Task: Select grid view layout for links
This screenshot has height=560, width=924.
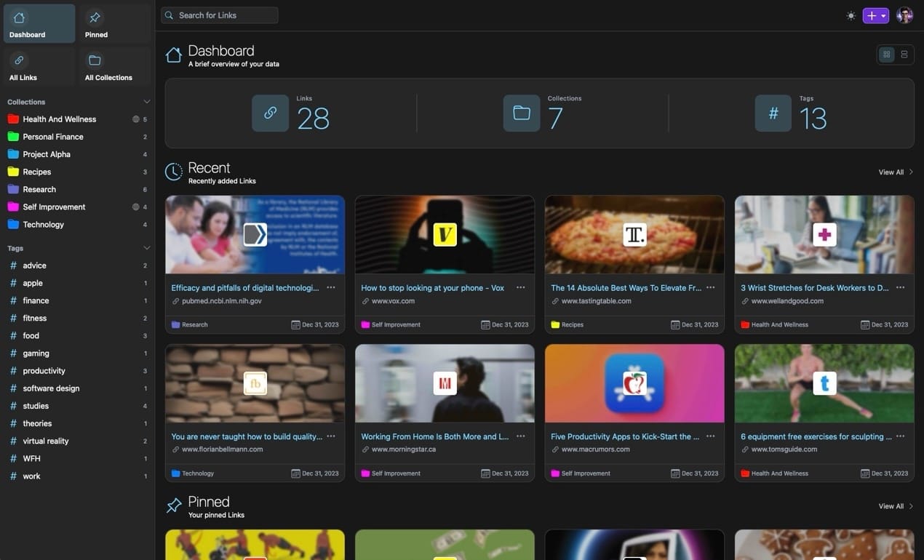Action: point(886,54)
